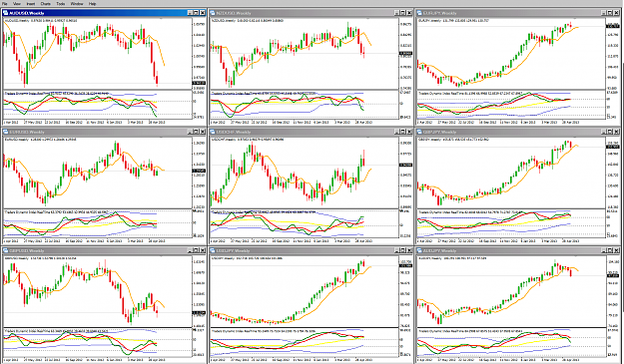Screen dimensions: 624x364
Task: Click the AUDUSD current price label on scale
Action: click(199, 83)
